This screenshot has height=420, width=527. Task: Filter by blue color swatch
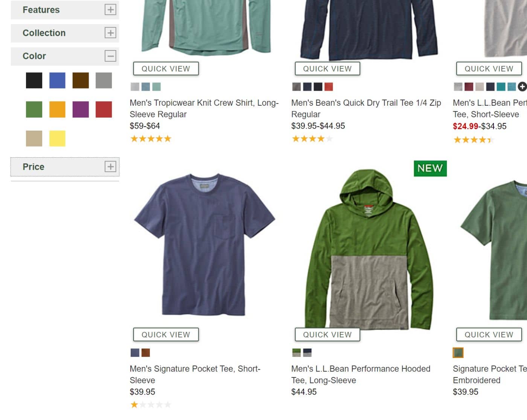coord(57,81)
